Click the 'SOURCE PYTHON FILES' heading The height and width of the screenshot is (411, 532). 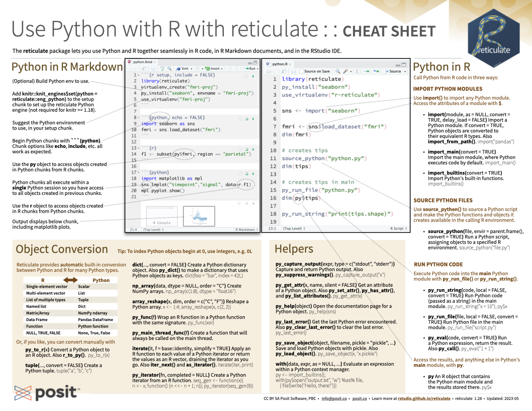(x=443, y=200)
